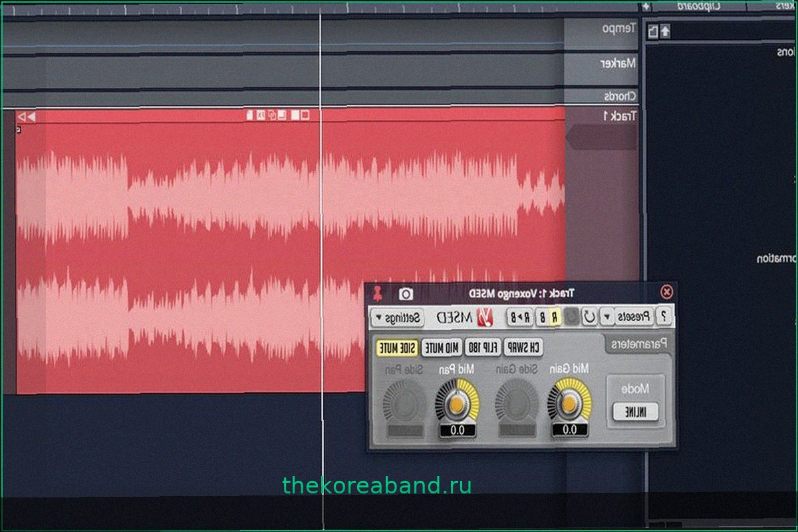
Task: Close the Voxengo MSED plugin window
Action: coord(666,292)
